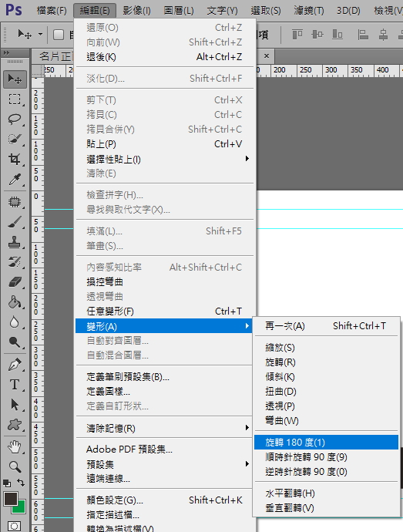Choose the Hand tool
Image resolution: width=403 pixels, height=532 pixels.
pyautogui.click(x=15, y=447)
